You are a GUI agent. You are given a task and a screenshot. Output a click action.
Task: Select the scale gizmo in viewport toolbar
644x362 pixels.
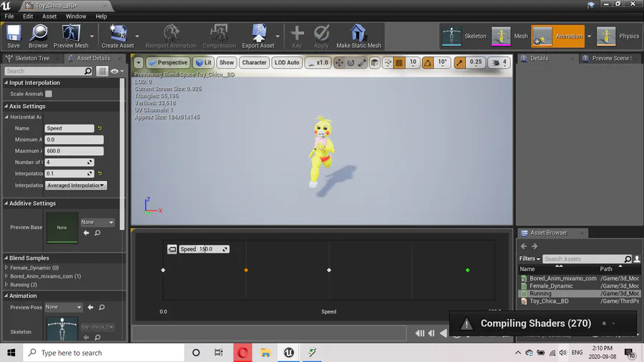(362, 62)
